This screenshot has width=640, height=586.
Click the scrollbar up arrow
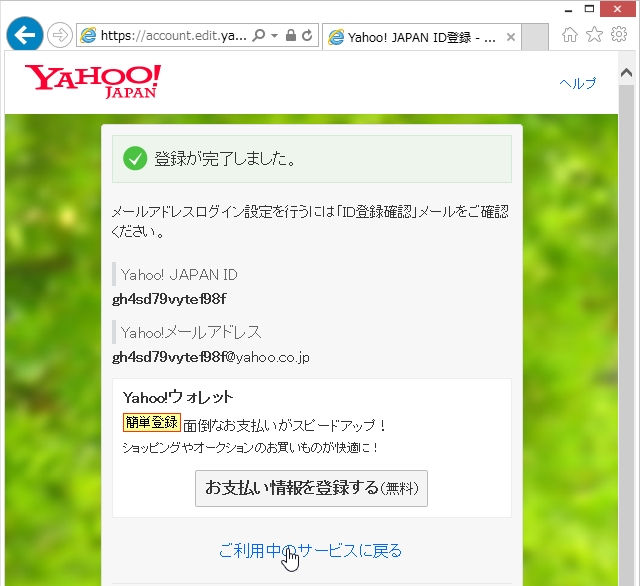pyautogui.click(x=626, y=73)
